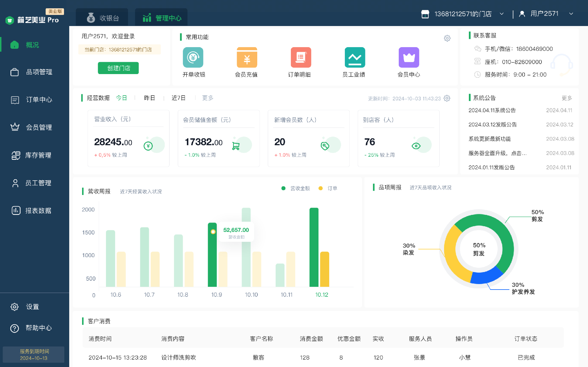The width and height of the screenshot is (588, 367).
Task: Select the 近7日 data range tab
Action: pyautogui.click(x=179, y=98)
